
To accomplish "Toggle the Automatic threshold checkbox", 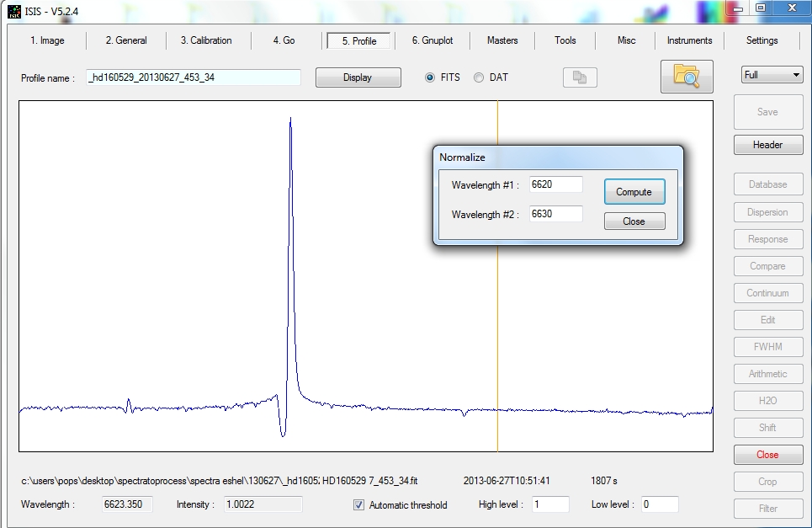I will (x=359, y=505).
